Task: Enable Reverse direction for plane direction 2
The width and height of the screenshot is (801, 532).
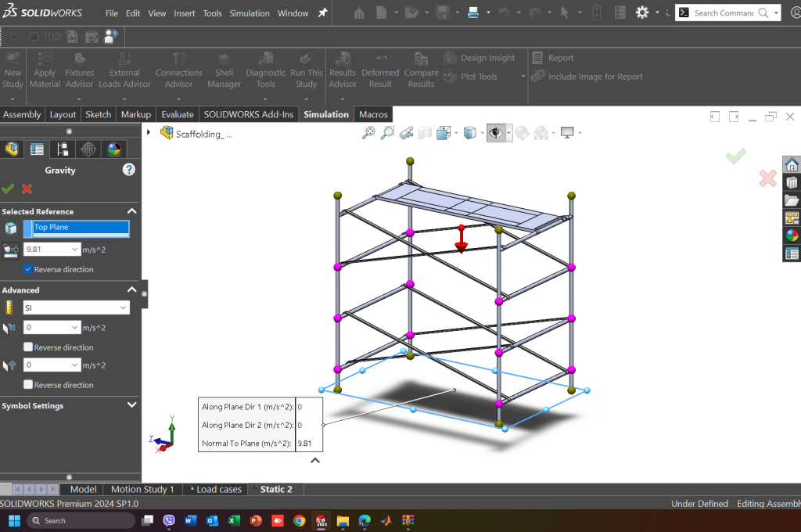Action: point(29,385)
